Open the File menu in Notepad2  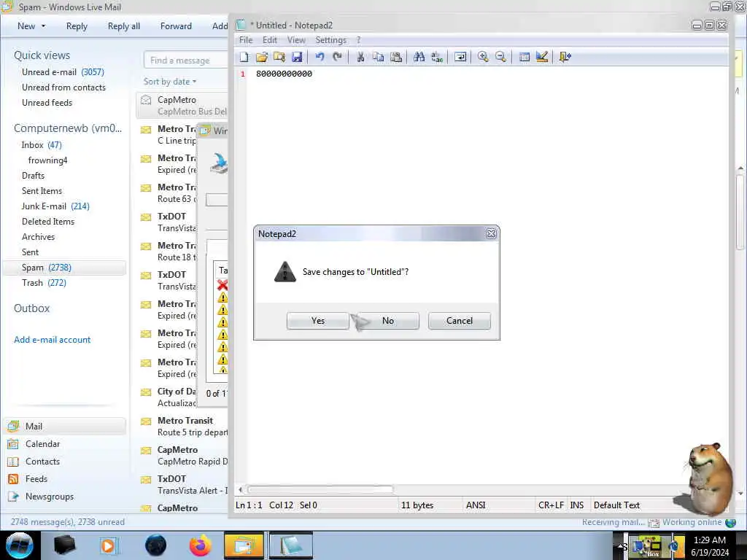point(246,40)
